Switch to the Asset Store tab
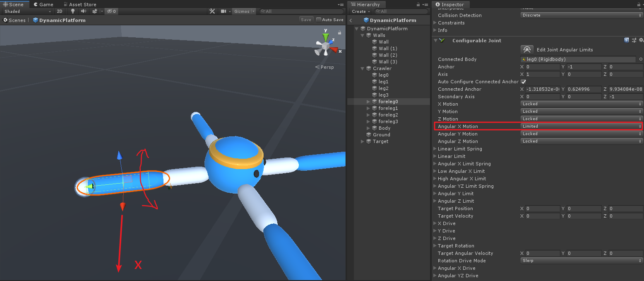The height and width of the screenshot is (281, 644). [79, 4]
